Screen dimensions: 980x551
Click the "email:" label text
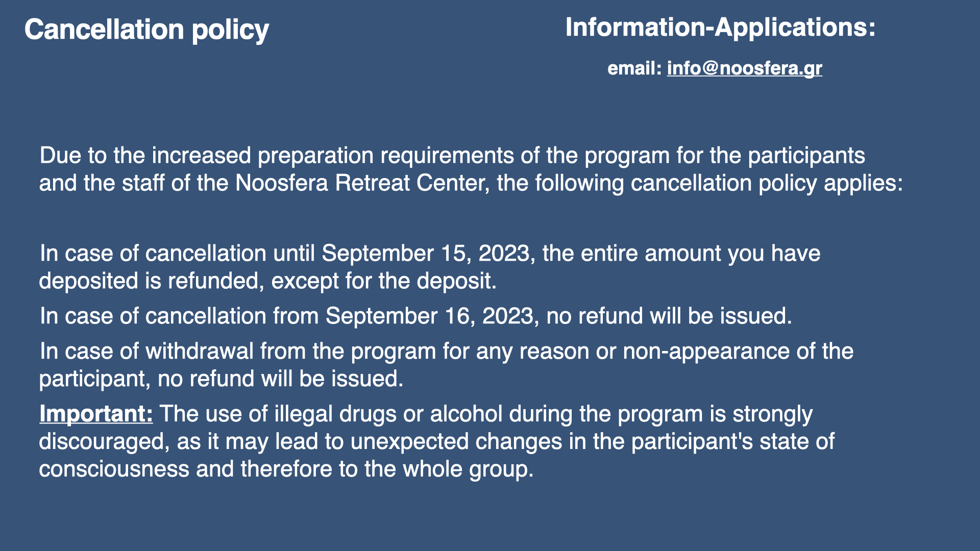(x=634, y=68)
